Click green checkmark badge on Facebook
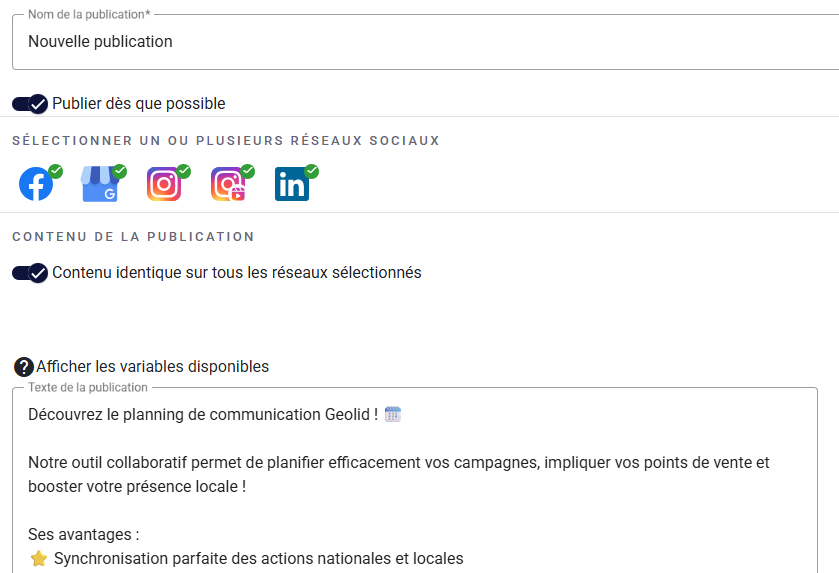 (x=56, y=171)
